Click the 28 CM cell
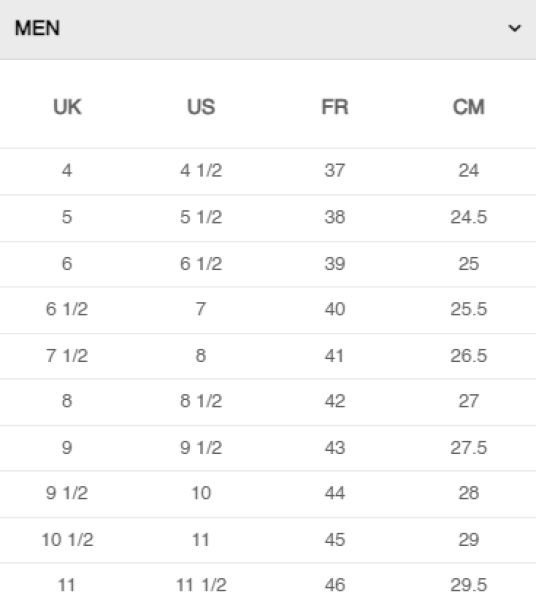 (x=469, y=493)
